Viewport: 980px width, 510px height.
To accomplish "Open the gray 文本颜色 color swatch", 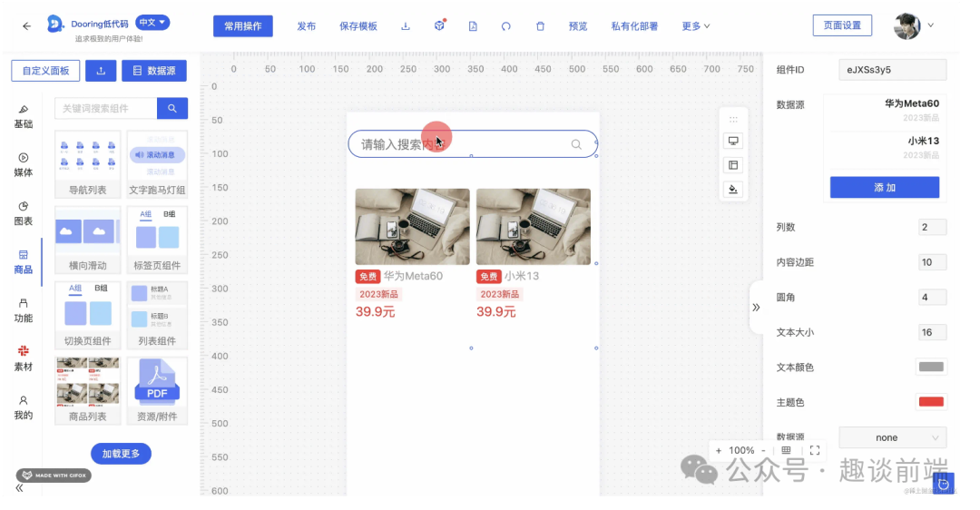I will point(931,367).
